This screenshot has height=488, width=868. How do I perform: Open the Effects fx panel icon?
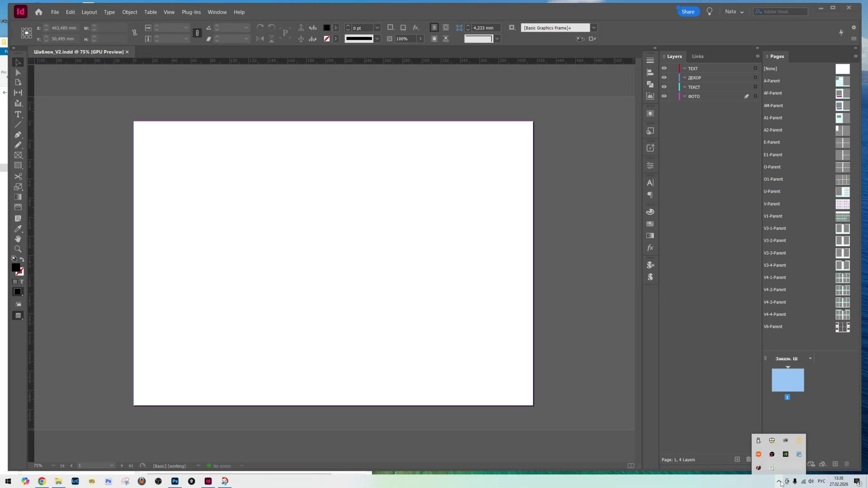click(650, 248)
